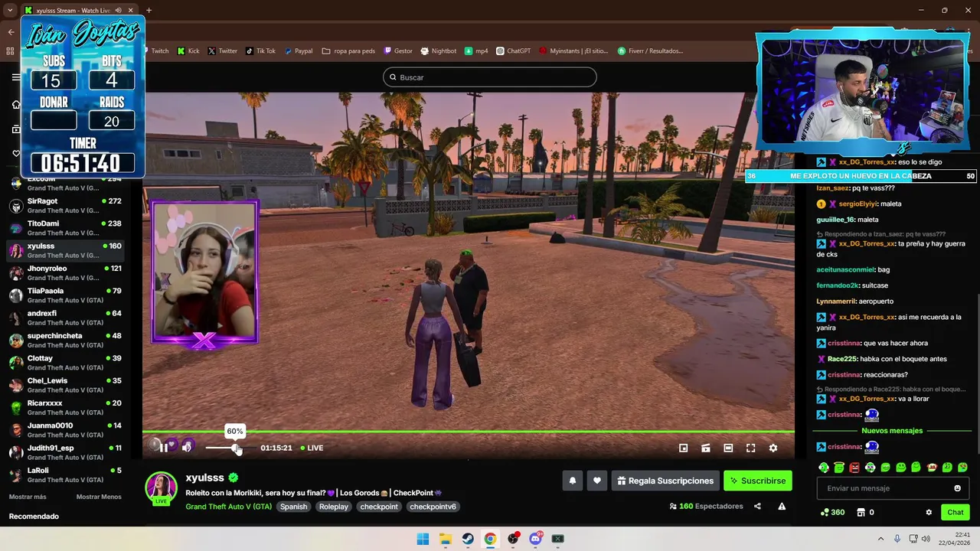Open the Fiverr / Resultados bookmark
This screenshot has width=980, height=551.
coord(649,51)
